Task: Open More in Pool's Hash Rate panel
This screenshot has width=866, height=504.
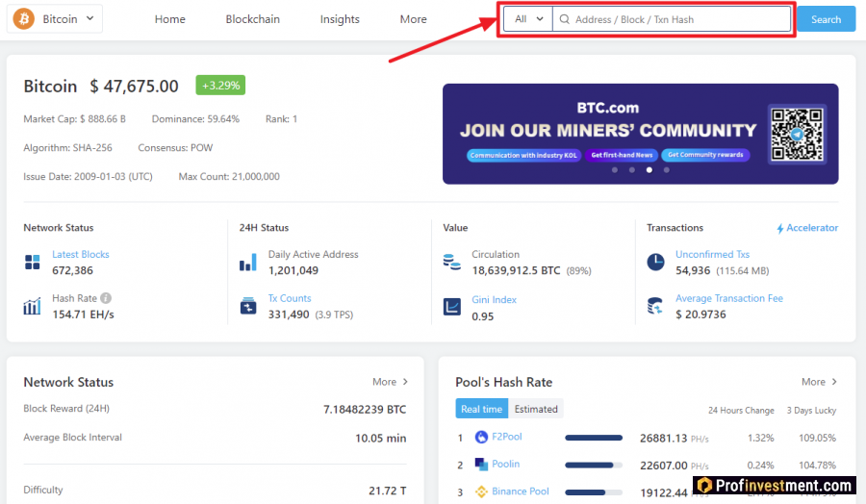Action: [x=819, y=382]
